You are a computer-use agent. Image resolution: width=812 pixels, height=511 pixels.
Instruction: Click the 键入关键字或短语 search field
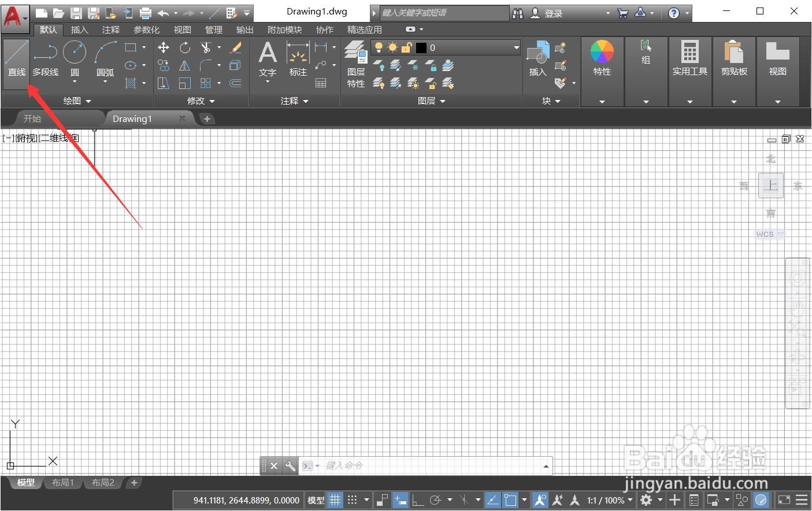pos(444,13)
